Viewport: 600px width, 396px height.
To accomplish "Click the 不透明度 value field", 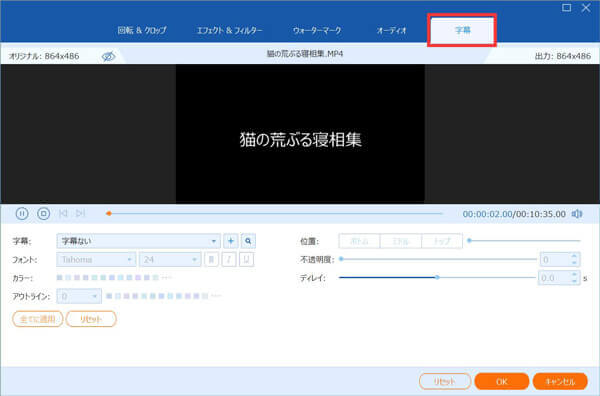I will (555, 260).
